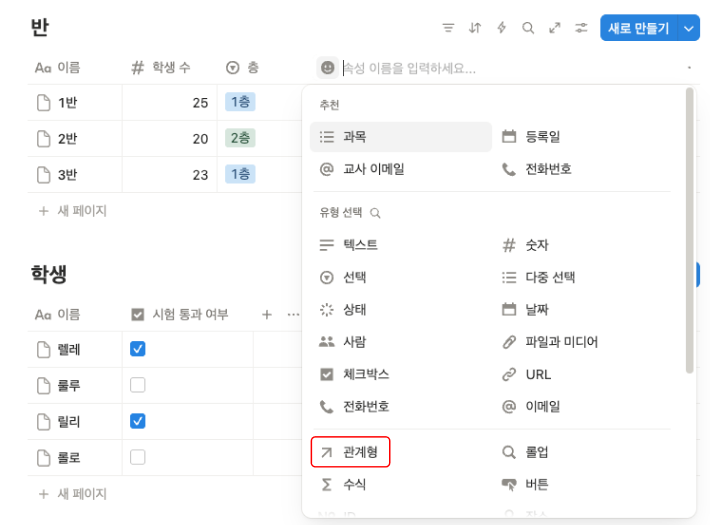Image resolution: width=710 pixels, height=525 pixels.
Task: Open 학생 수 column header
Action: click(x=160, y=68)
